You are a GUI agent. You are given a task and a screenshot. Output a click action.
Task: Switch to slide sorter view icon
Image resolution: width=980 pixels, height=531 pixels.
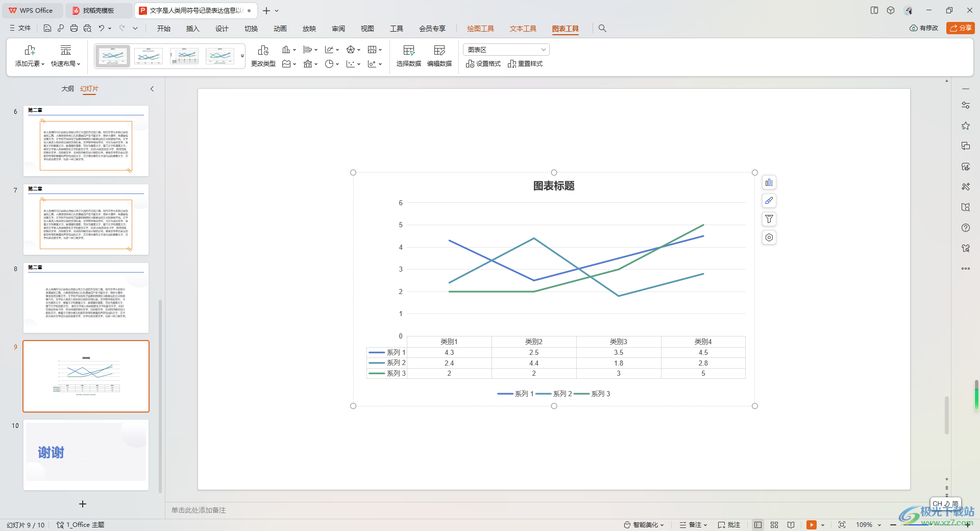click(774, 525)
